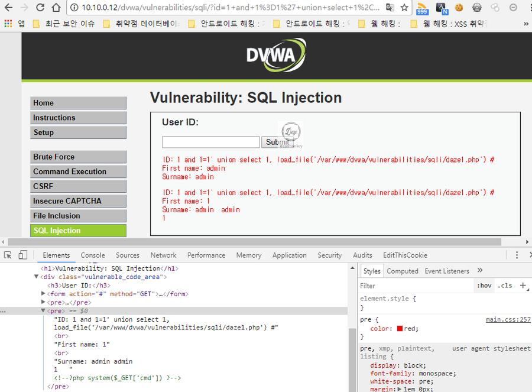Open the Insecure CAPTCHA page

pos(78,201)
